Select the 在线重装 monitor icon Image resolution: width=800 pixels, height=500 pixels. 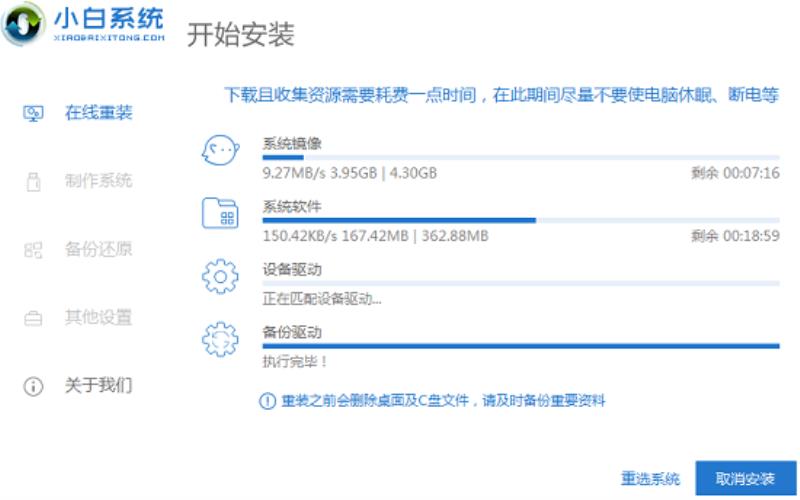[x=33, y=113]
